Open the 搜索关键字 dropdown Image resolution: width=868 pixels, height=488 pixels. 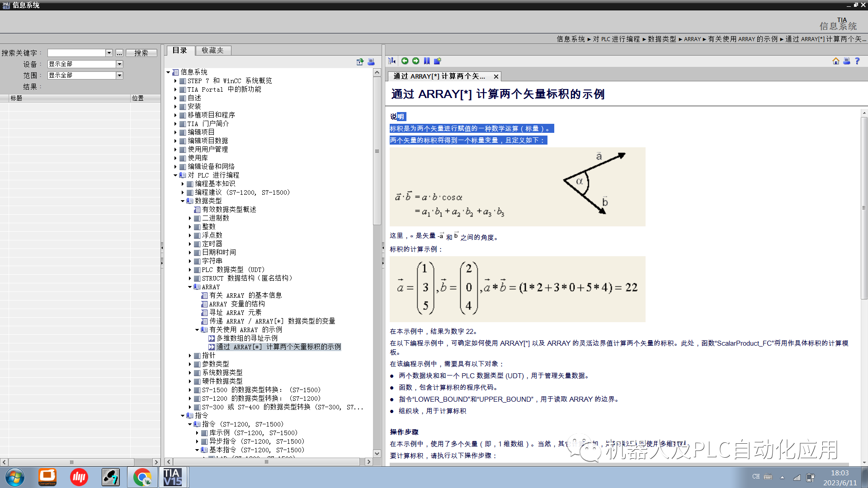click(x=109, y=53)
